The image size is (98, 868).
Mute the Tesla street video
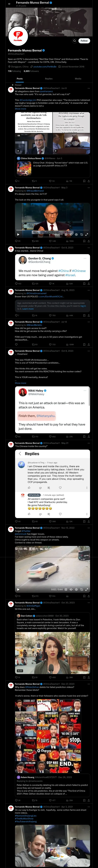pyautogui.click(x=71, y=589)
